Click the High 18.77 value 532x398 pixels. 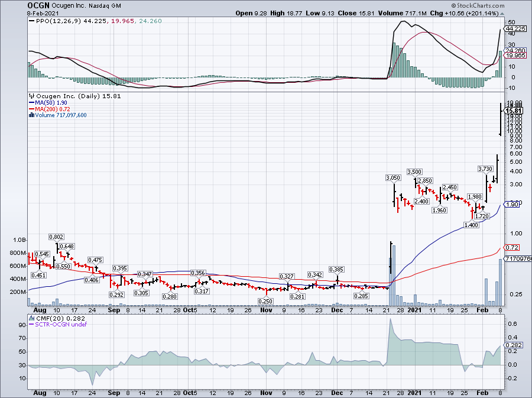(x=286, y=13)
